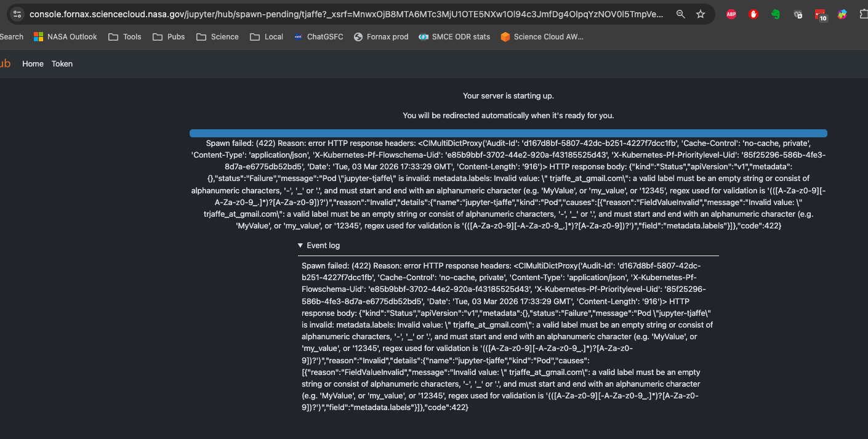Open the Adblock Plus (ABP) extension
868x439 pixels.
[731, 14]
